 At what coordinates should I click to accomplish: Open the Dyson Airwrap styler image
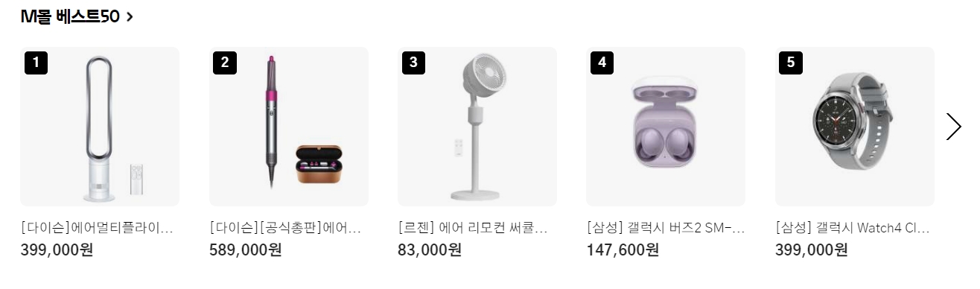click(289, 127)
